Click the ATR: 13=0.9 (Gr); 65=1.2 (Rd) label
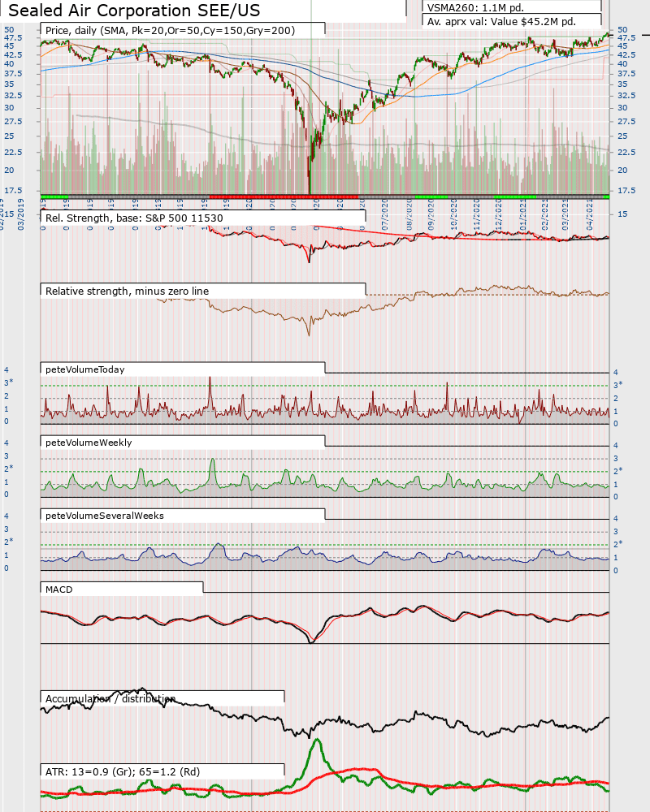 point(123,771)
